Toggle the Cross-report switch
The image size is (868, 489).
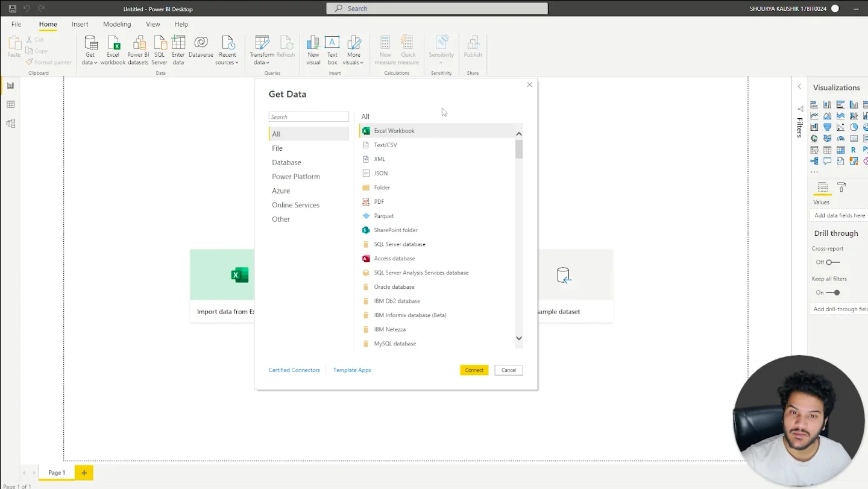(x=832, y=262)
